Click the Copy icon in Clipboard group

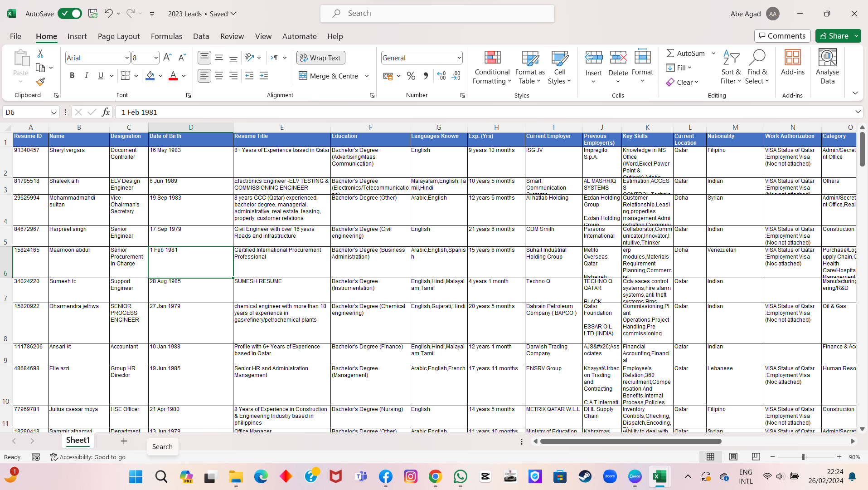coord(40,68)
